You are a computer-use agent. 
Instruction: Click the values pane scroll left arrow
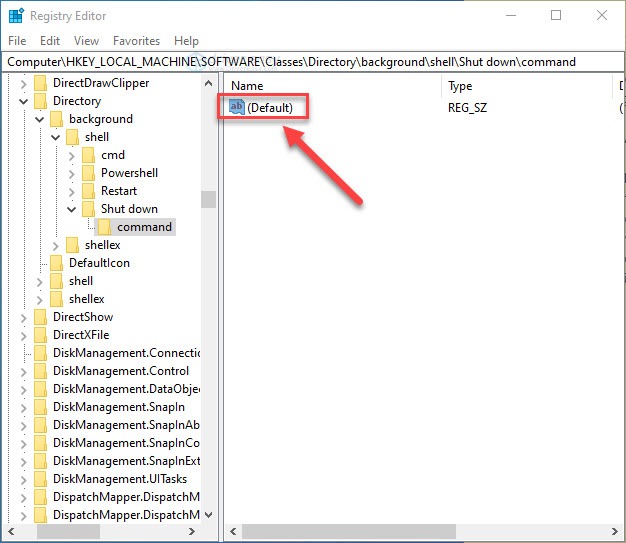(x=233, y=531)
